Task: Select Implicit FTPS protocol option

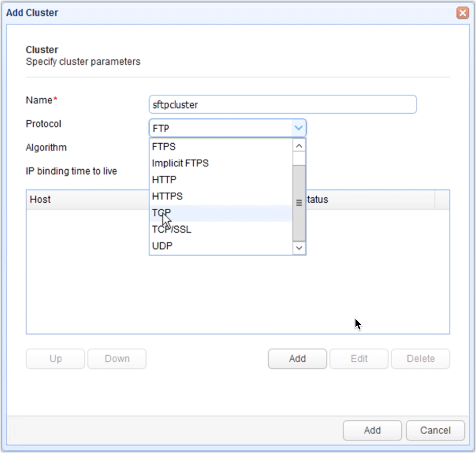Action: pos(180,163)
